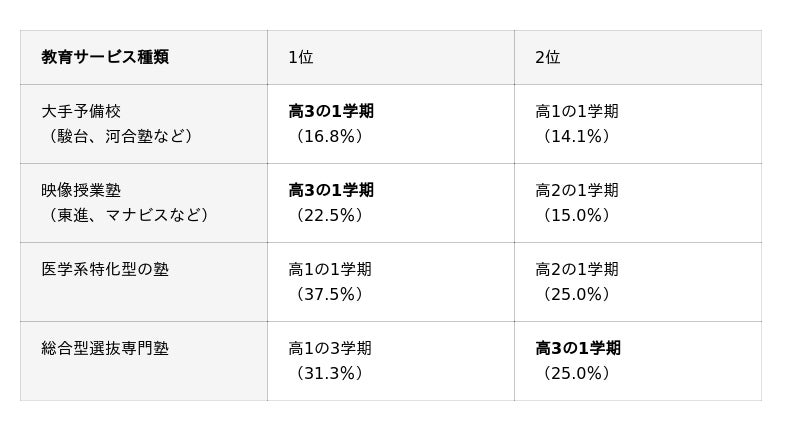Select the 高1の3学期 cell text
The height and width of the screenshot is (431, 800).
[x=330, y=348]
